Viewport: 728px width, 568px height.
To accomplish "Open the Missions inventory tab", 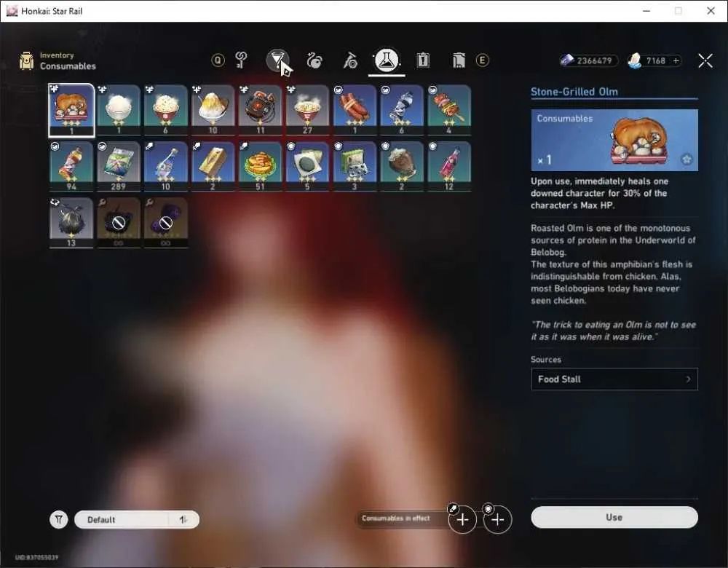I will click(x=423, y=60).
